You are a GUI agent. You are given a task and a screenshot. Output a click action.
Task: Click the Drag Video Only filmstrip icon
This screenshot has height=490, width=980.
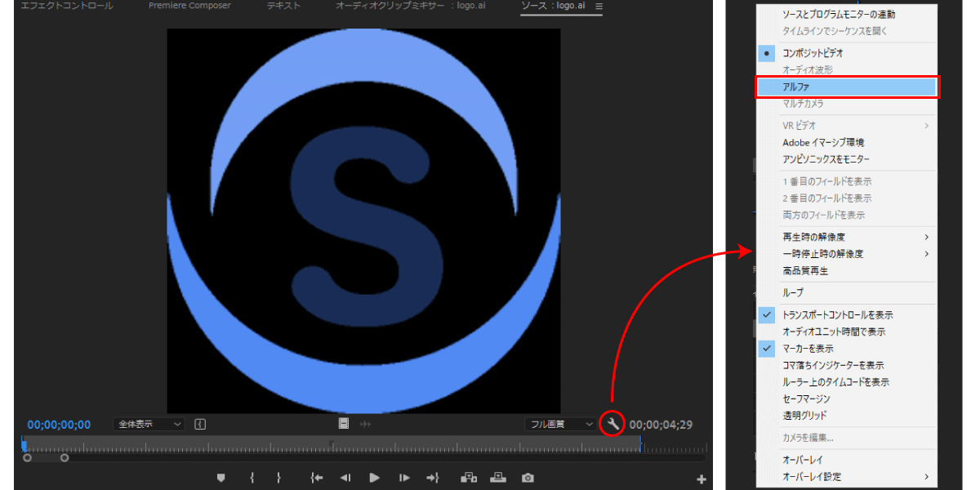(x=345, y=424)
